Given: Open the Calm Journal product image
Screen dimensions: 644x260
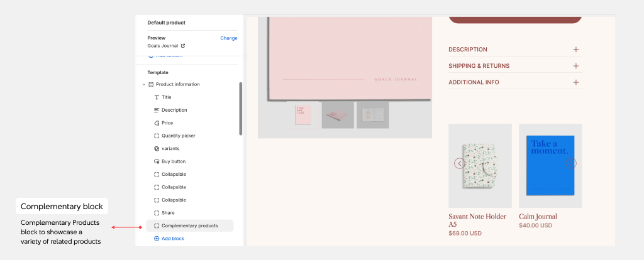Looking at the screenshot, I should 550,166.
